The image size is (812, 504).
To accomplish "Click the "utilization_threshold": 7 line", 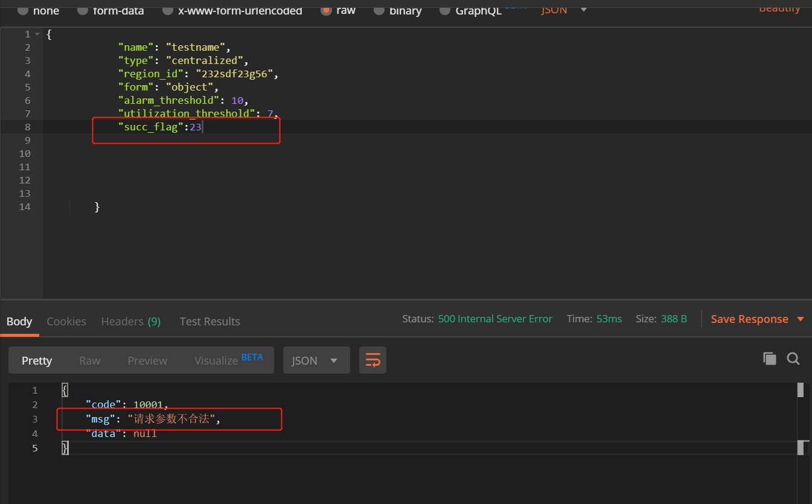I will click(x=198, y=113).
